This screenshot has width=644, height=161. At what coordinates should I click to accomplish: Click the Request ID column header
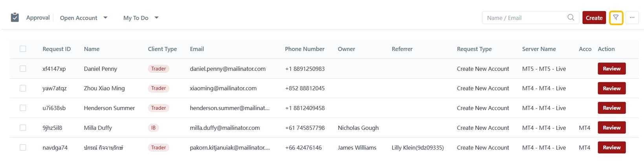(x=57, y=49)
